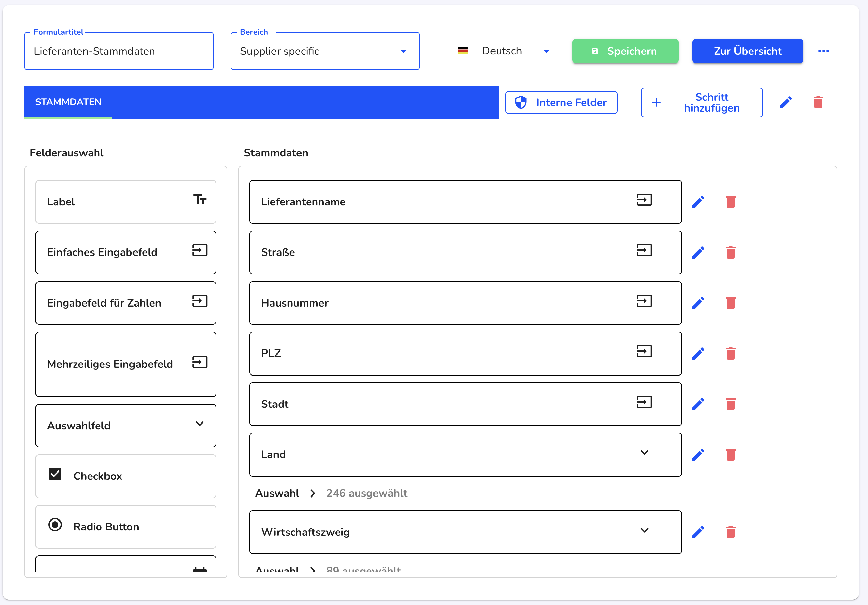Click the chevron in the Land field

tap(644, 453)
